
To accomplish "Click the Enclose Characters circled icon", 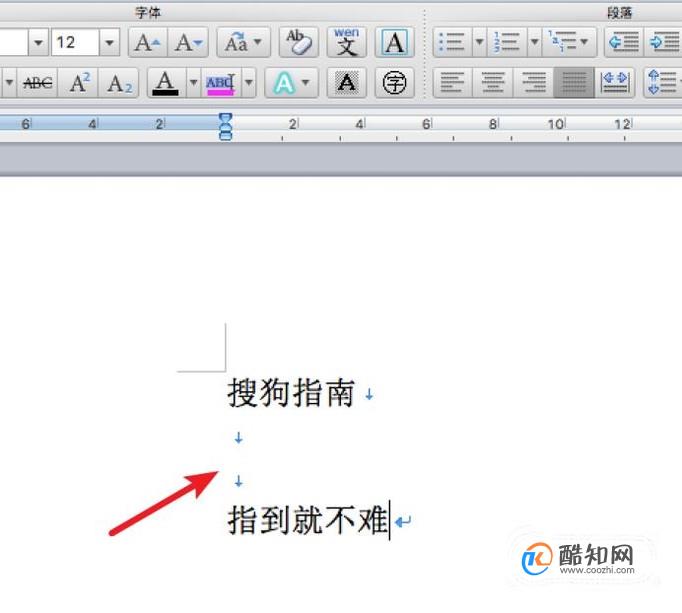I will (394, 82).
